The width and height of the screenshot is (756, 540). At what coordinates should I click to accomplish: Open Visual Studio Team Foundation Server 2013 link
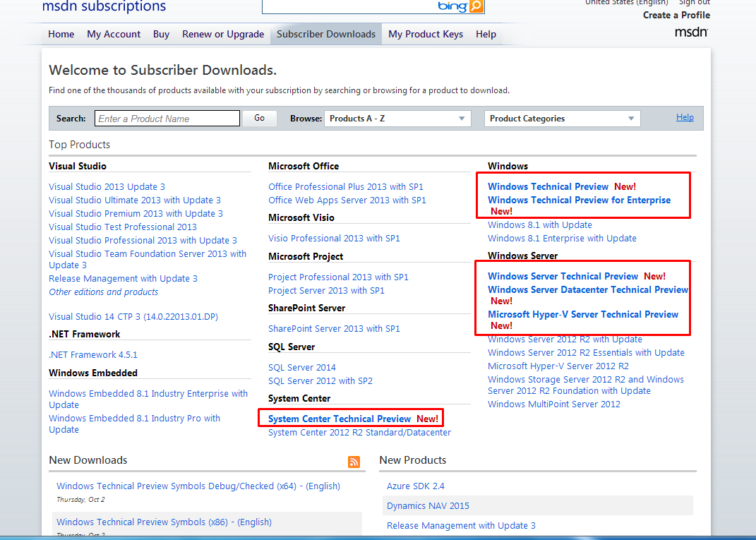pyautogui.click(x=148, y=259)
